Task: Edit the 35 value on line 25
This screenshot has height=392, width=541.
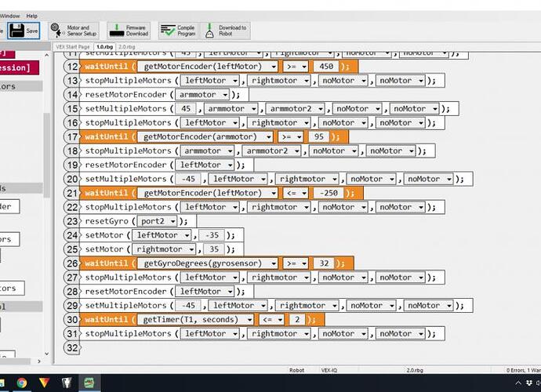Action: (x=214, y=249)
